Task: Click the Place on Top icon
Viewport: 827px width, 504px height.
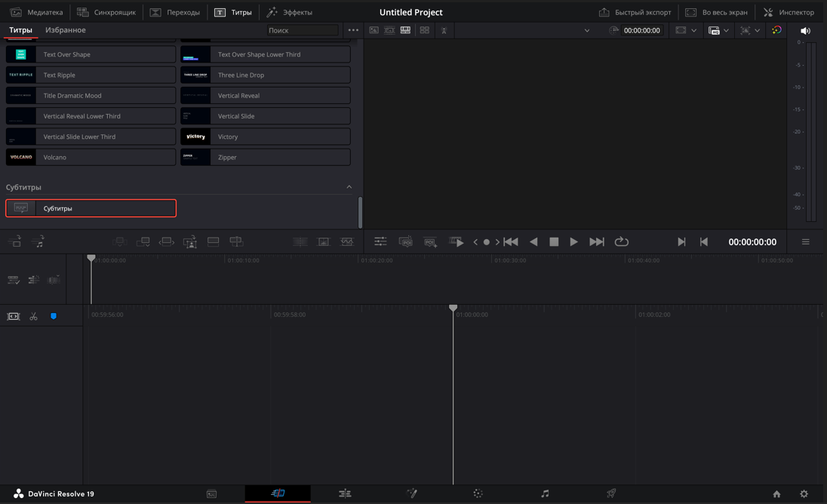Action: [x=213, y=241]
